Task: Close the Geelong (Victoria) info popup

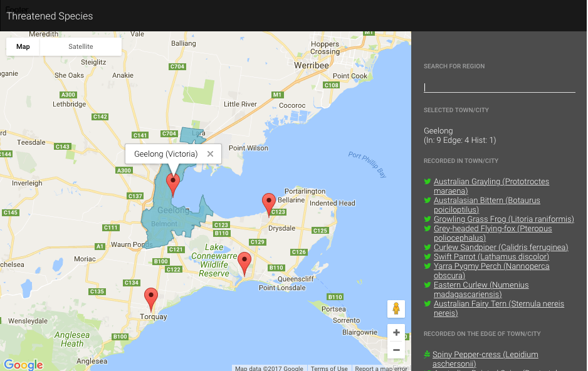Action: click(210, 154)
